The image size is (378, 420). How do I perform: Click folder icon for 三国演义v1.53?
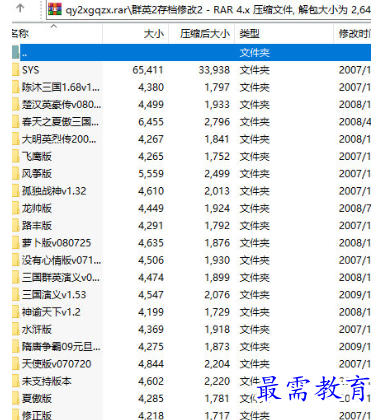[x=16, y=295]
